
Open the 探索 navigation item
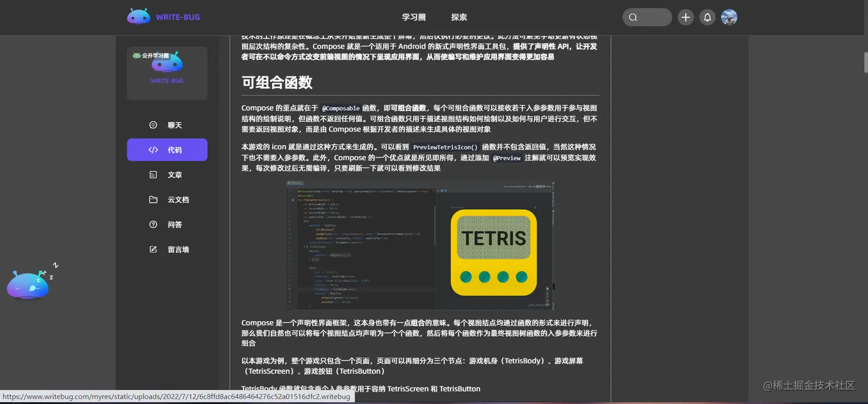459,17
